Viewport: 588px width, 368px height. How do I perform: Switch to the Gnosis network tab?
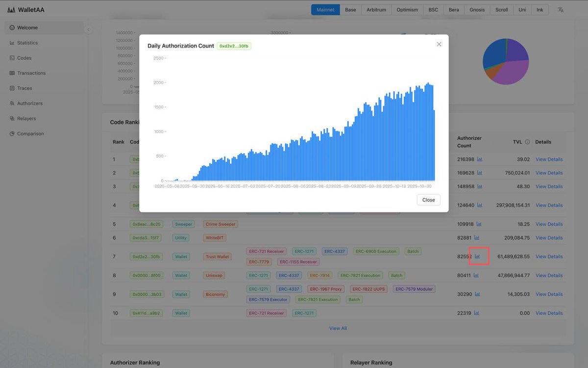[x=477, y=10]
